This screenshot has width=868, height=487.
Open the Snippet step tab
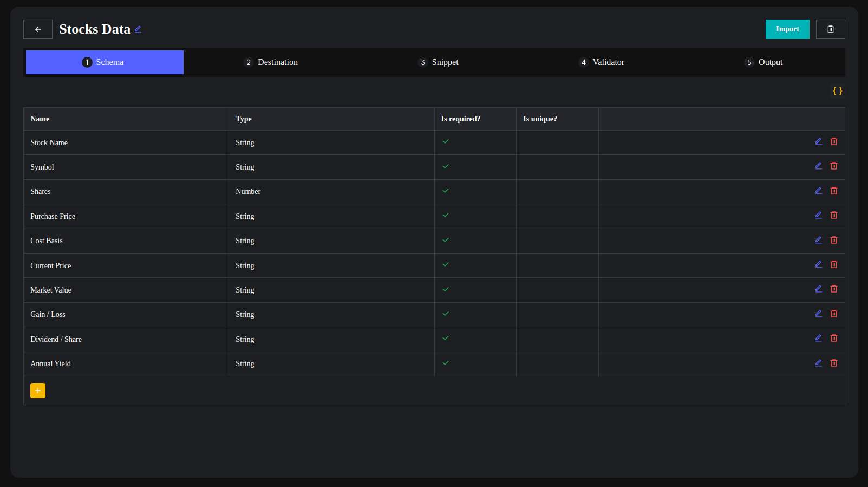[x=438, y=62]
